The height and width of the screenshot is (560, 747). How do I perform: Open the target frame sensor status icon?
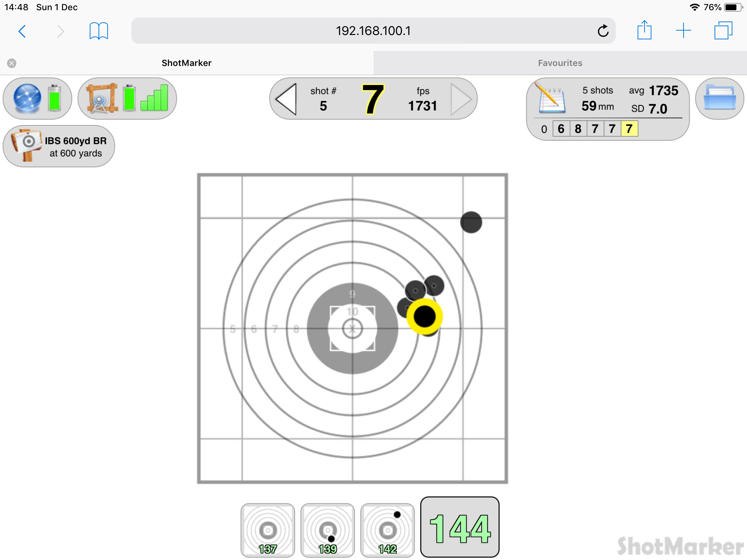[x=102, y=98]
